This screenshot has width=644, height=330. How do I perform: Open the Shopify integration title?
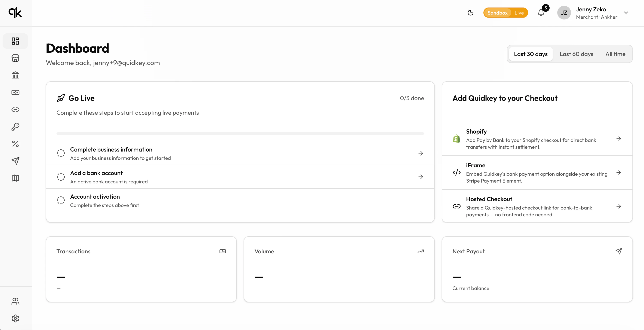point(476,132)
